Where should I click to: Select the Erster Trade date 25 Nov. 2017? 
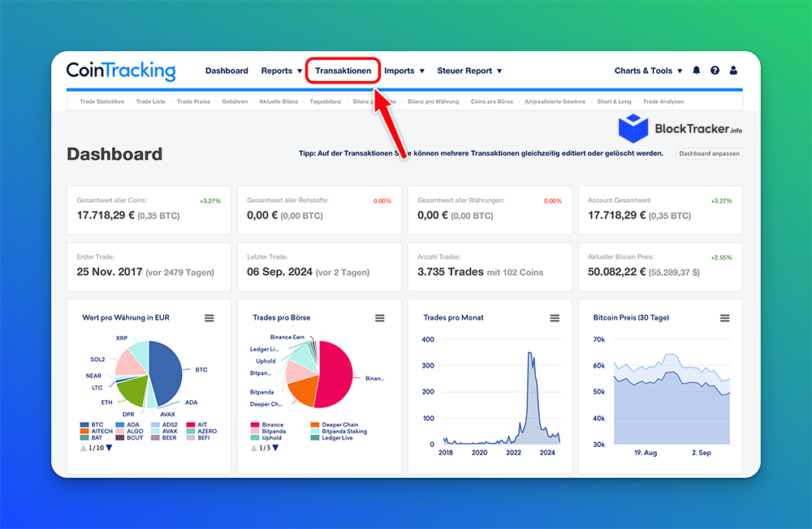110,272
